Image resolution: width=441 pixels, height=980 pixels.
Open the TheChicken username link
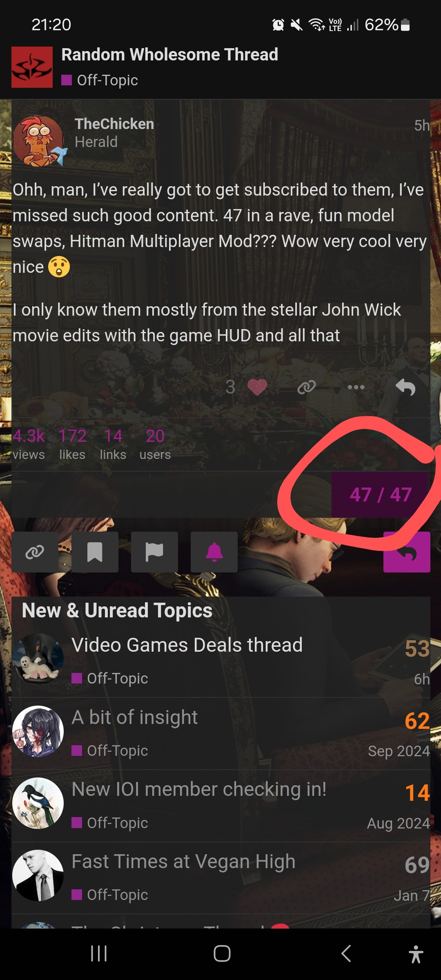point(114,124)
